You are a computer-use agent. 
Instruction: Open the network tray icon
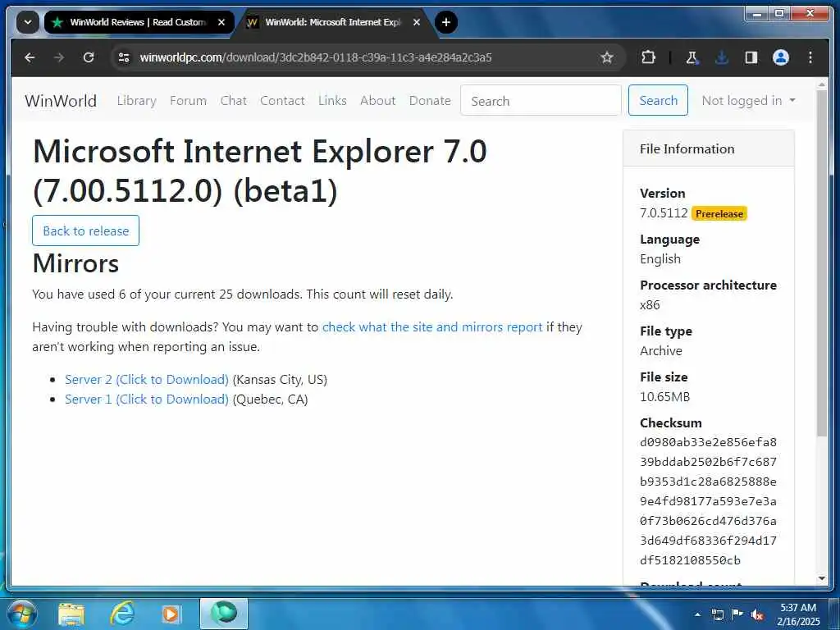[717, 614]
